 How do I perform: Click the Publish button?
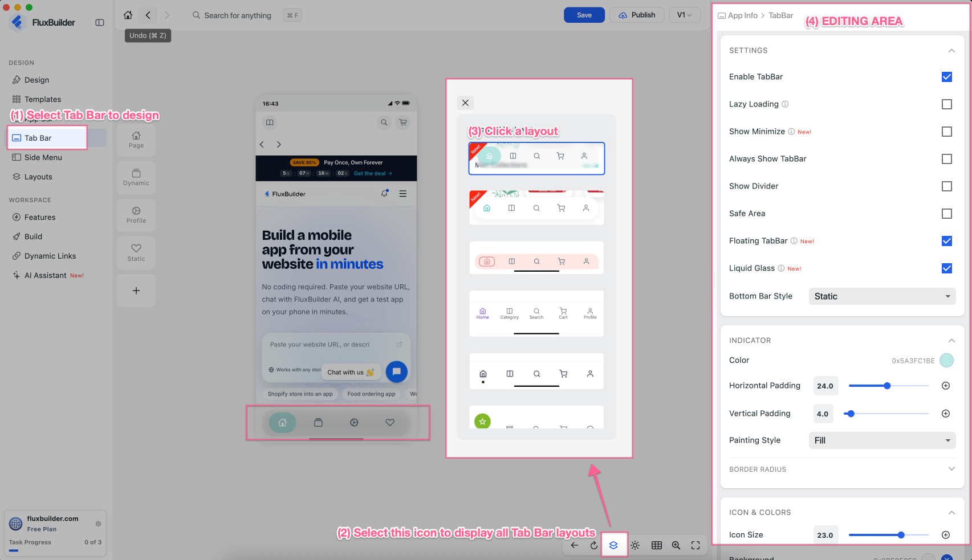637,15
